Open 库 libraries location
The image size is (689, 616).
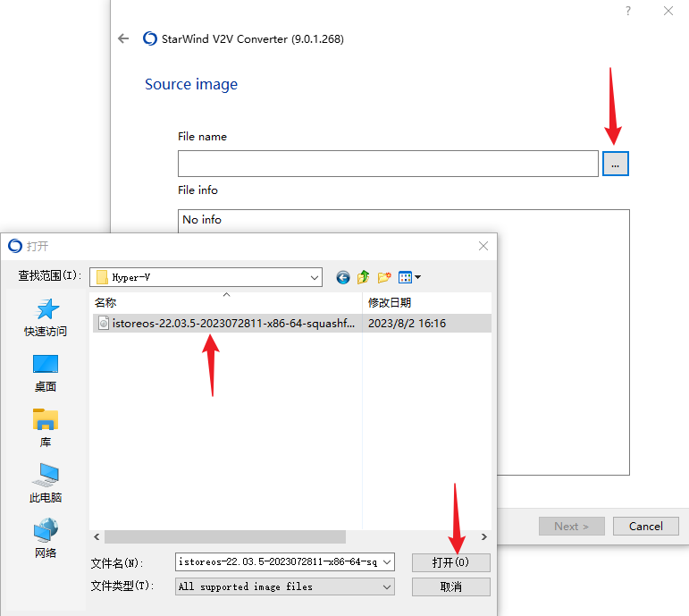[x=46, y=428]
